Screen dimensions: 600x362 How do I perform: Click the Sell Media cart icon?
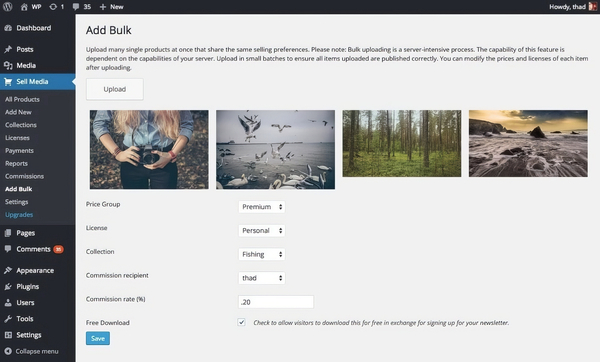pyautogui.click(x=8, y=82)
